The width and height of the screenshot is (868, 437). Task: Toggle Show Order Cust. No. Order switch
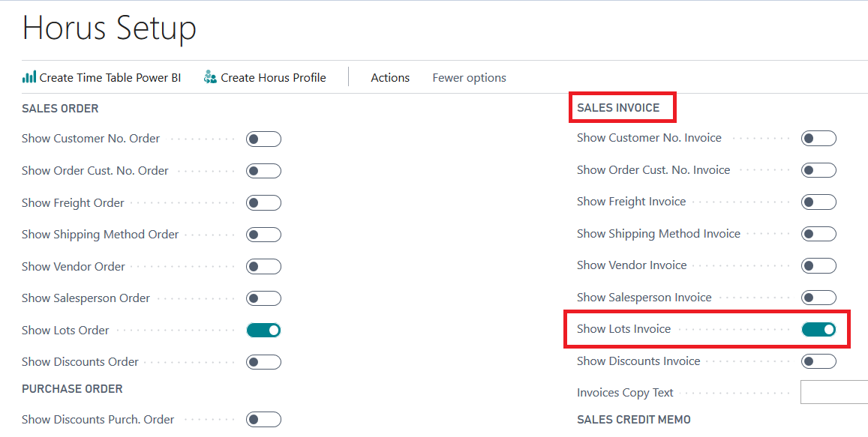263,171
